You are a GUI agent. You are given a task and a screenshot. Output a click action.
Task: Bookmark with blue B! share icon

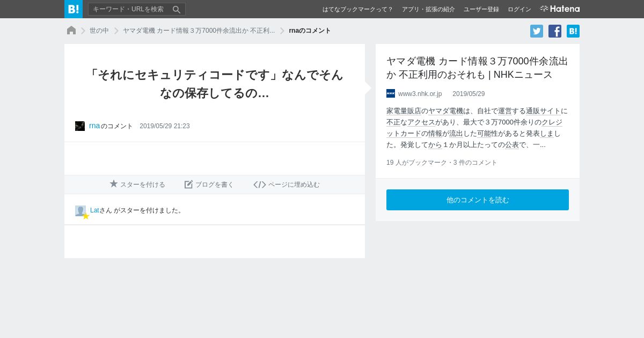573,31
